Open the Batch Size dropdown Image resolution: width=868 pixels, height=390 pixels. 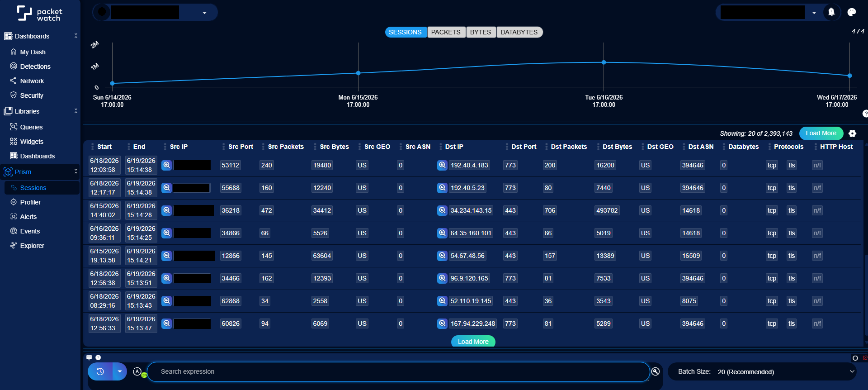762,371
